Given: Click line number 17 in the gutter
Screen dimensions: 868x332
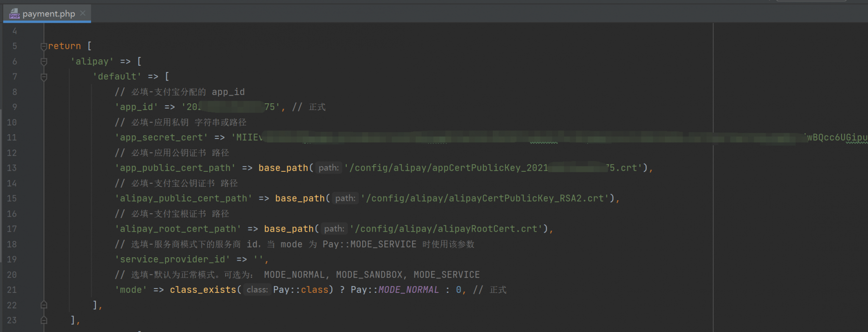Looking at the screenshot, I should coord(12,229).
